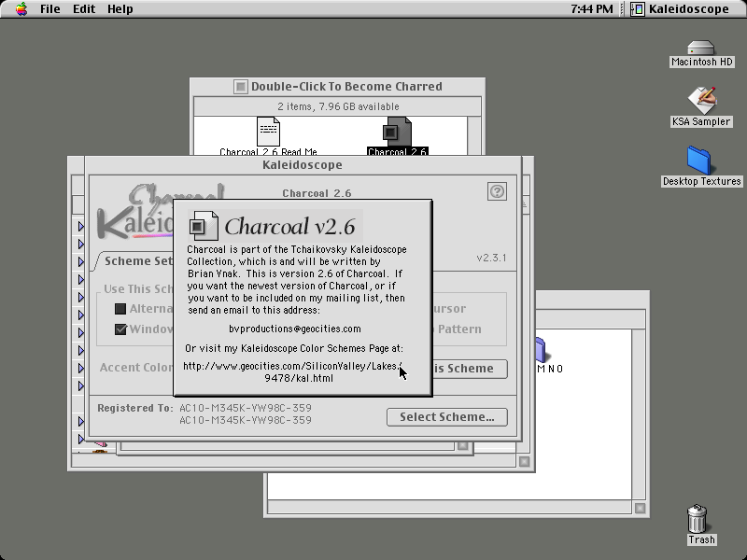This screenshot has height=560, width=747.
Task: Open the Apple menu
Action: click(x=21, y=9)
